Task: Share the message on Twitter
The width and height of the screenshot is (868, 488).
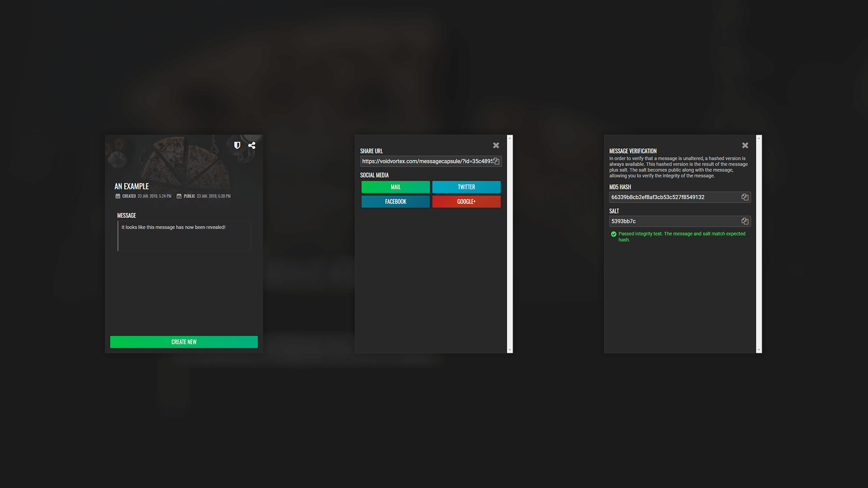Action: pyautogui.click(x=466, y=187)
